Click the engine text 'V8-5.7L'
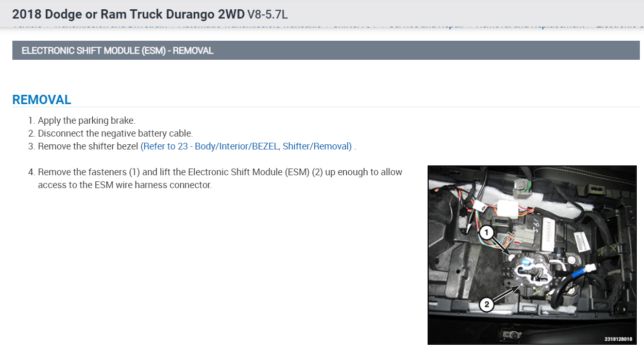The image size is (644, 352). click(x=267, y=14)
